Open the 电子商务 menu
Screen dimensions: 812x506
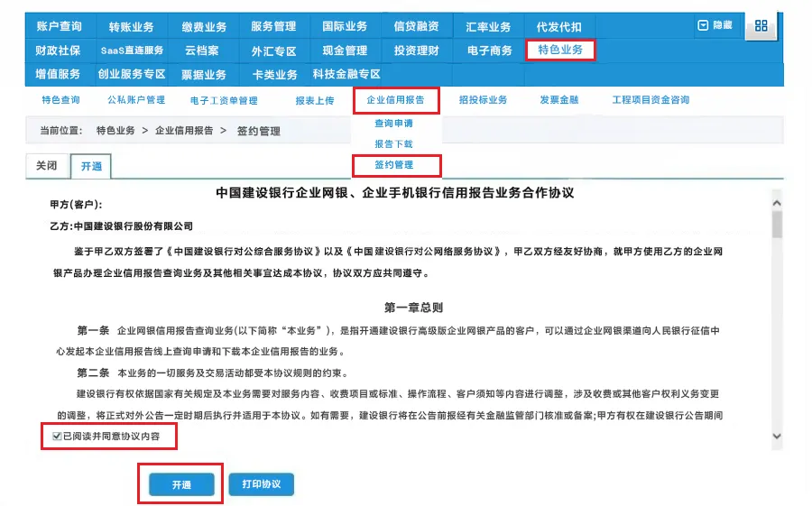(x=489, y=51)
